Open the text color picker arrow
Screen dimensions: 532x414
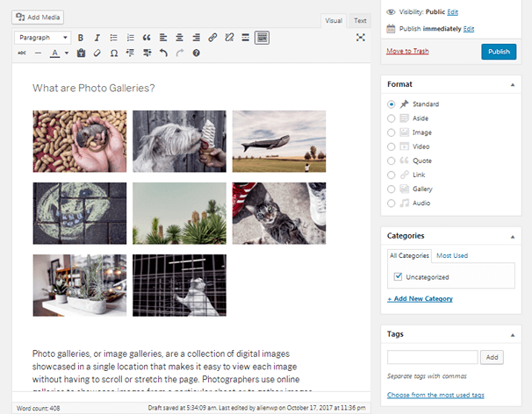[66, 54]
